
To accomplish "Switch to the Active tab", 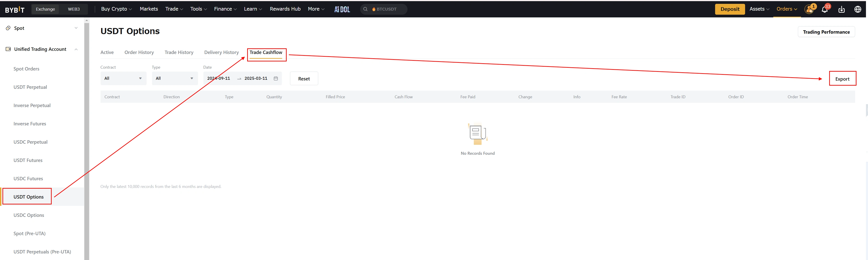I will (x=107, y=52).
